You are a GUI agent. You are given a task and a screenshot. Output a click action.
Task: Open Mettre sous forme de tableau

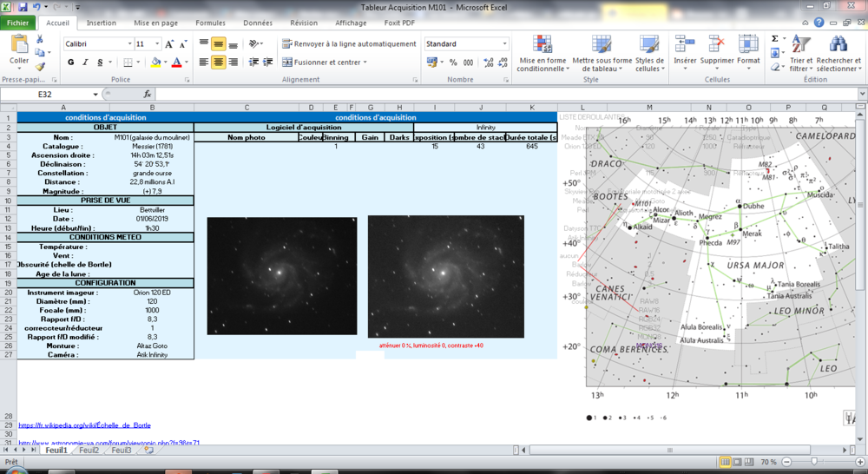point(602,53)
